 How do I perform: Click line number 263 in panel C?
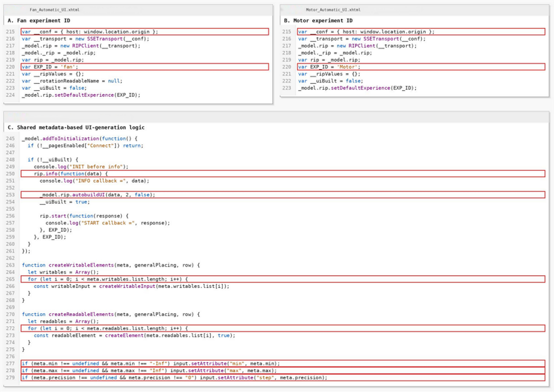[10, 265]
